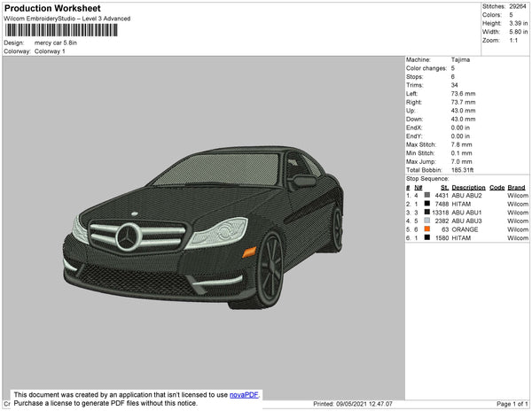Viewport: 532px width, 411px height.
Task: Click the embroidered car design preview
Action: pyautogui.click(x=203, y=227)
